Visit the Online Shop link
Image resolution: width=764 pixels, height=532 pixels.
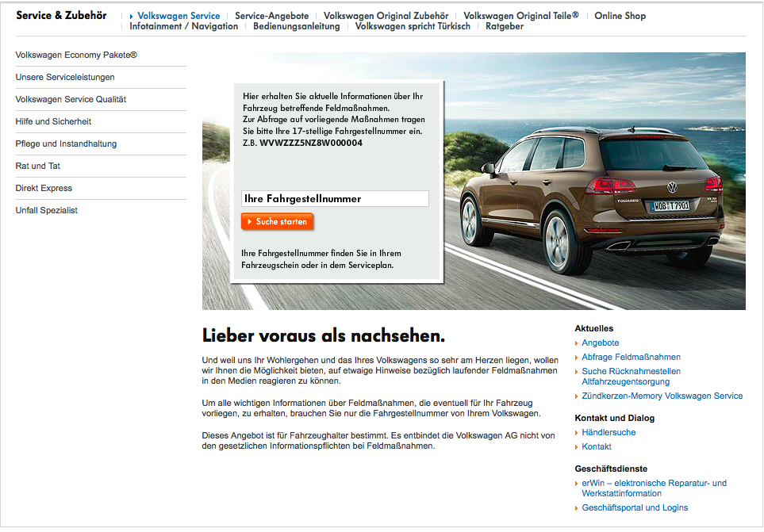click(x=620, y=15)
